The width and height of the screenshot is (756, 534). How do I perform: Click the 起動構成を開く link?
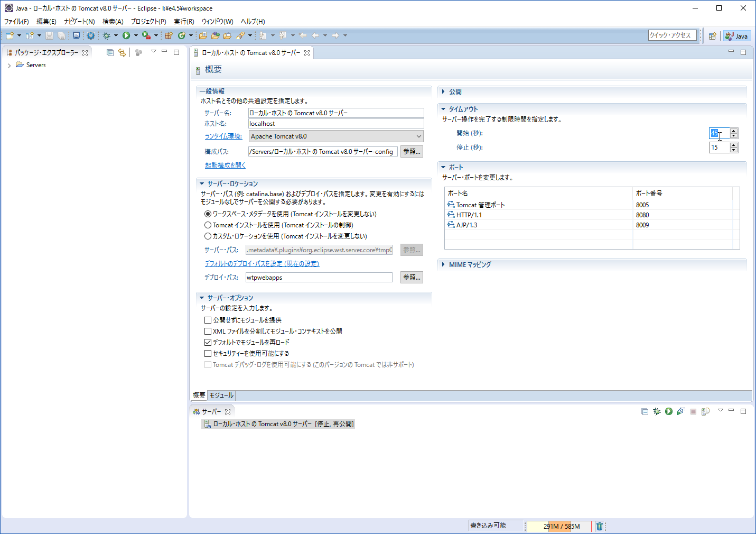click(x=225, y=165)
